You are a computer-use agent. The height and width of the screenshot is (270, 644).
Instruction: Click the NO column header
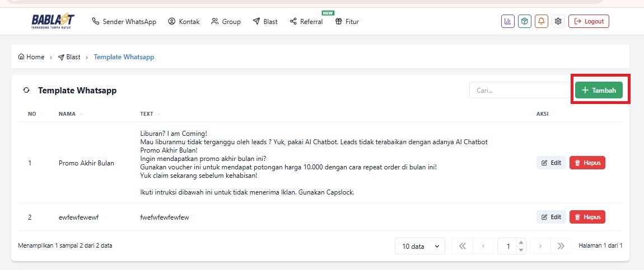(x=32, y=114)
